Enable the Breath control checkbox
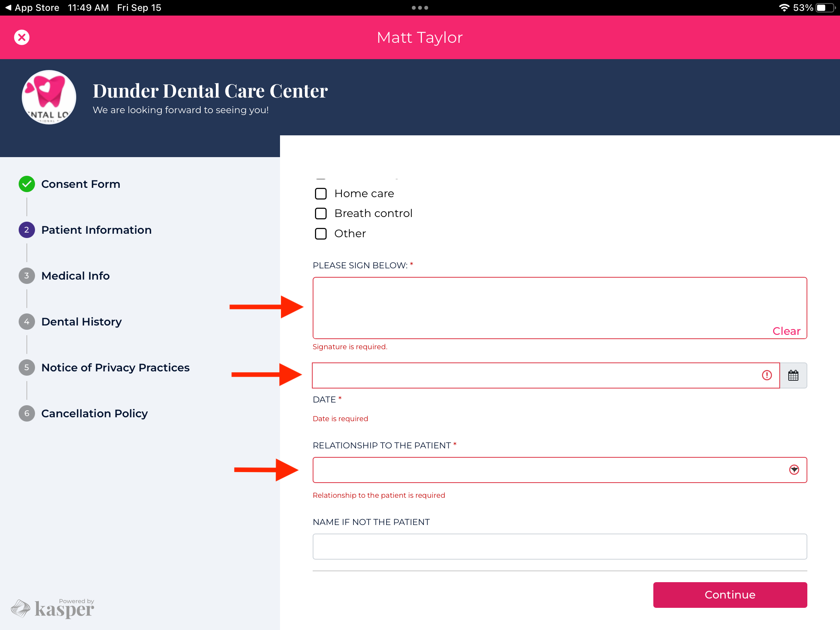The width and height of the screenshot is (840, 630). pyautogui.click(x=320, y=213)
